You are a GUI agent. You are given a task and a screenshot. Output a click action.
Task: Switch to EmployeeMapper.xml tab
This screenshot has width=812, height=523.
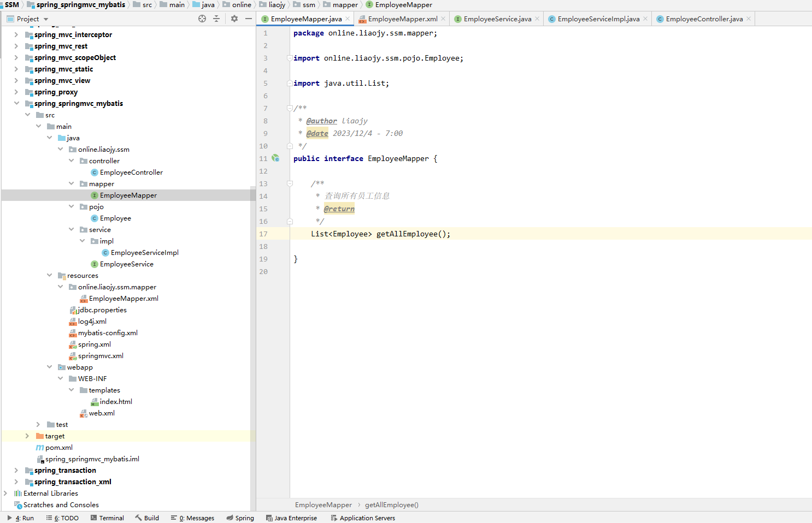click(x=402, y=19)
